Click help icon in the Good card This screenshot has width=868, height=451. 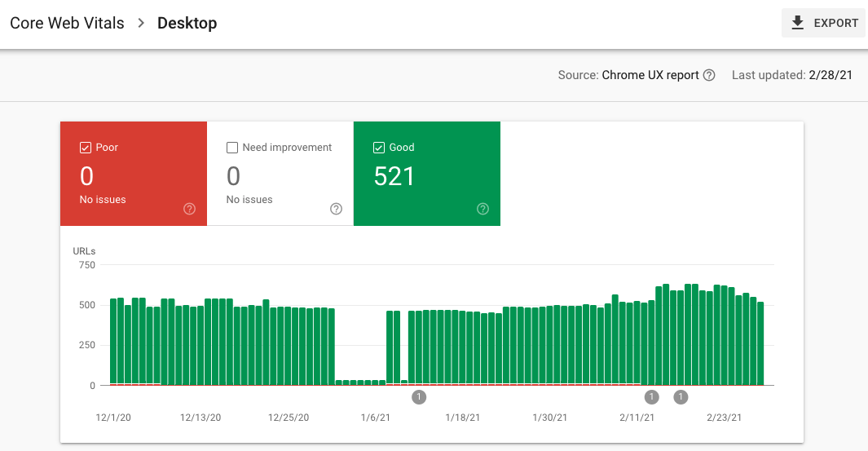[x=482, y=209]
